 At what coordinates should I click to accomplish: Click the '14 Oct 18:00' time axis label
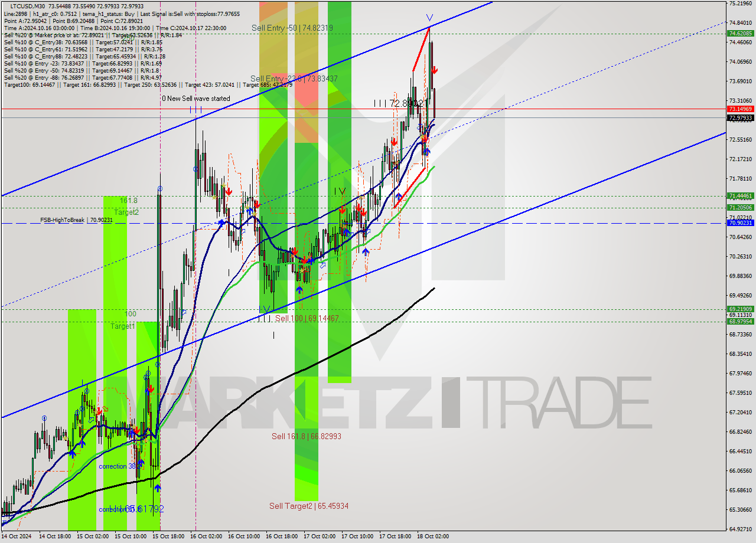tap(55, 537)
